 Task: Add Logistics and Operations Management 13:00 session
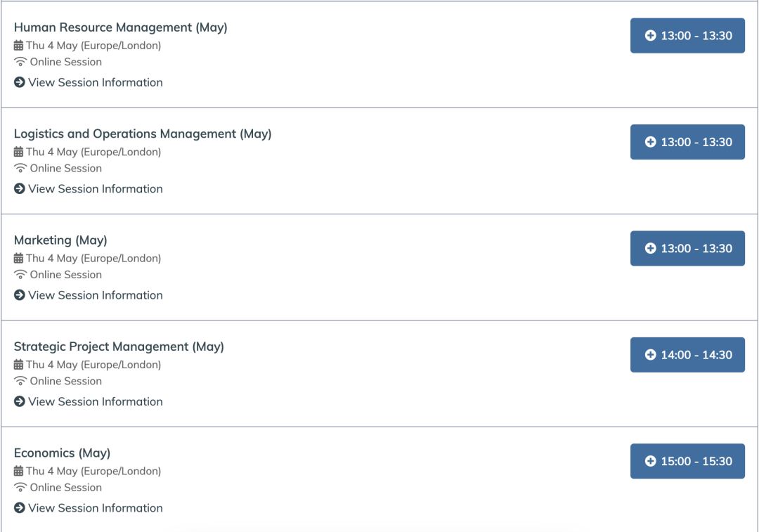point(687,142)
